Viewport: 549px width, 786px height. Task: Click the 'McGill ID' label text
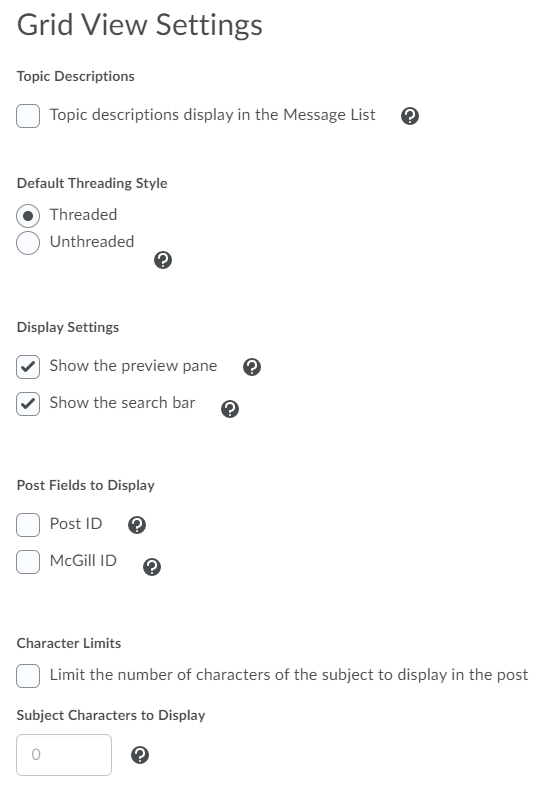(x=83, y=560)
